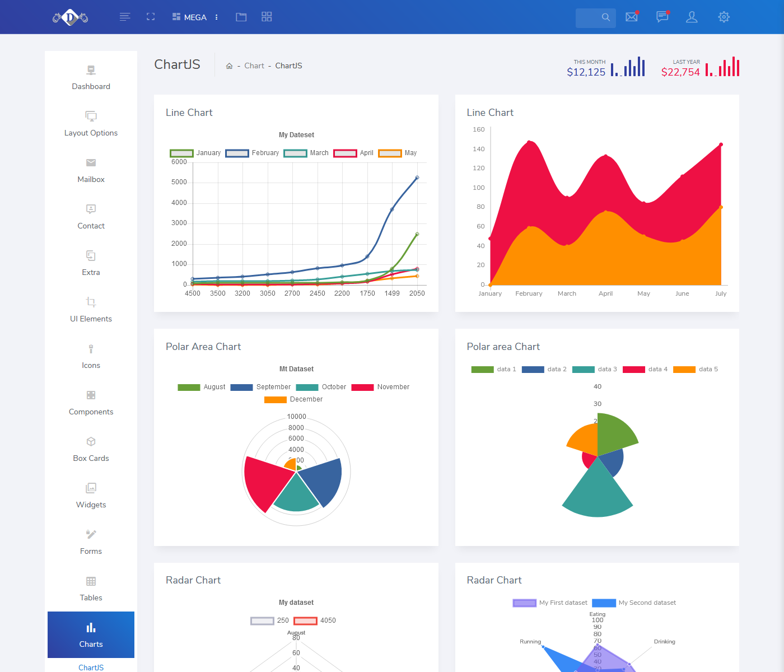Click the home icon in breadcrumb
This screenshot has width=784, height=672.
(x=229, y=66)
